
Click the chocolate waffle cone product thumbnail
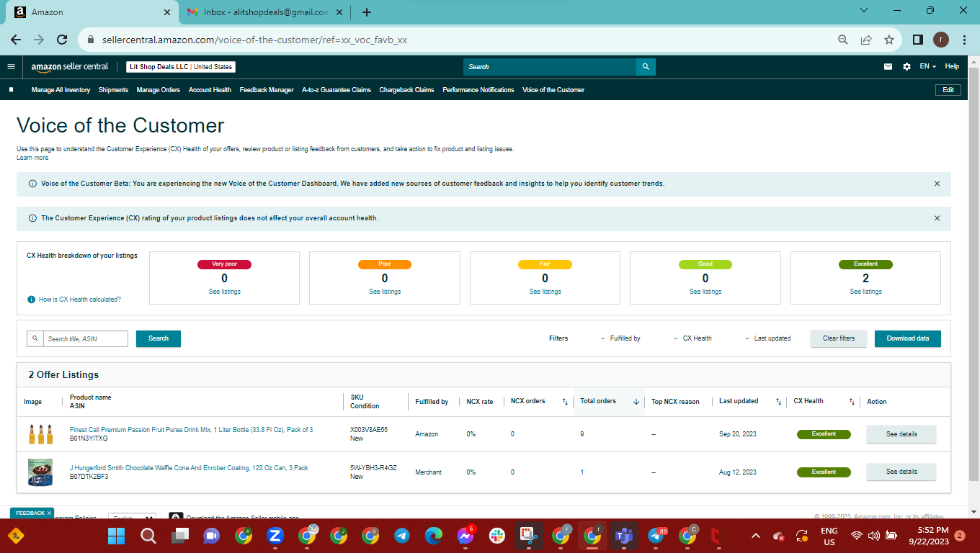click(40, 472)
